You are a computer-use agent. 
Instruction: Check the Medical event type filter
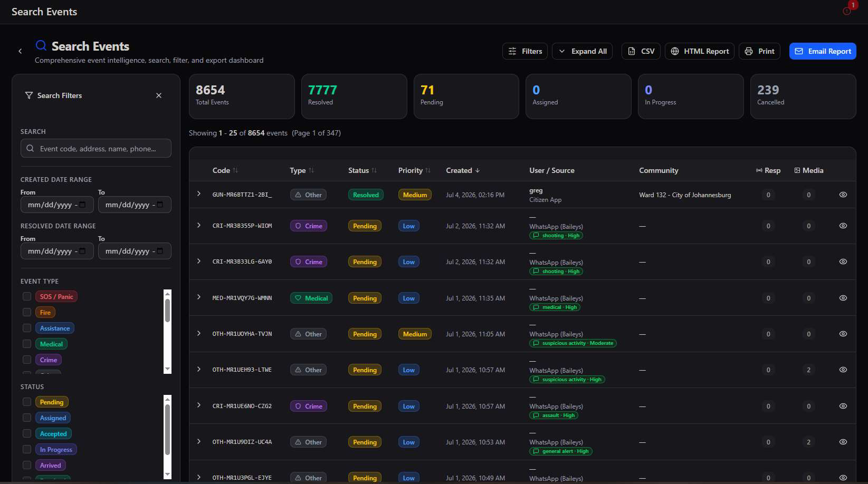pyautogui.click(x=27, y=344)
